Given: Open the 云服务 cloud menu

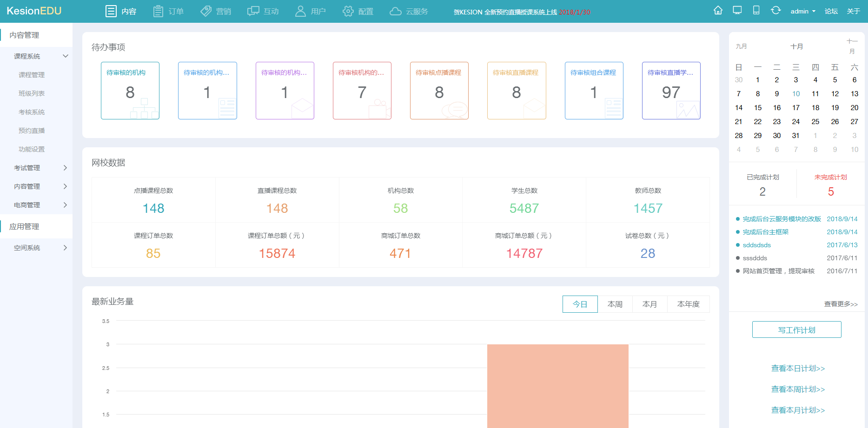Looking at the screenshot, I should 408,11.
